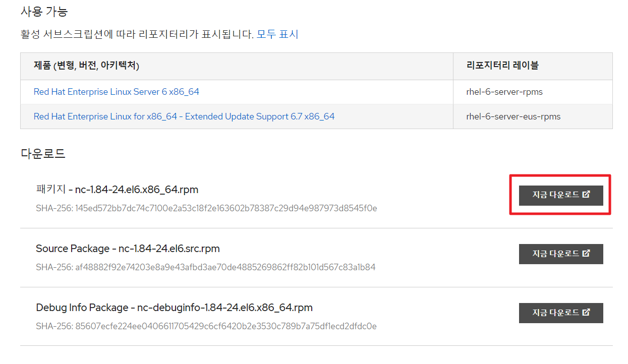Select SHA-256 hash starting with 145ed572
628x364 pixels.
point(206,208)
